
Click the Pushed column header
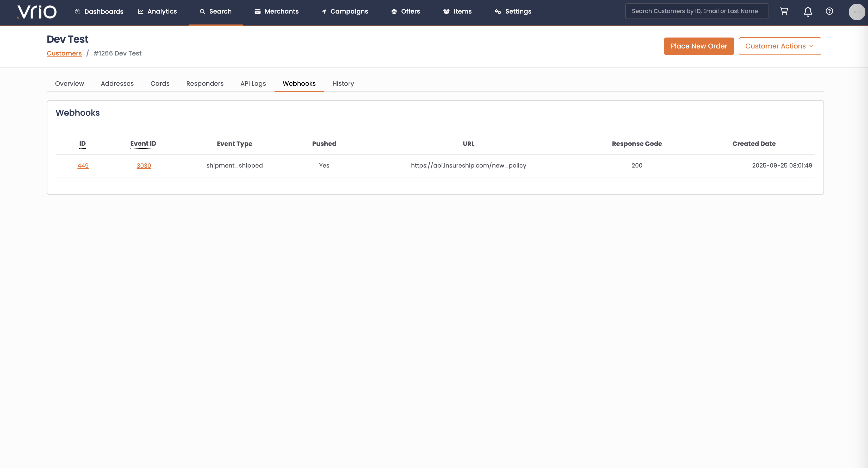point(324,144)
